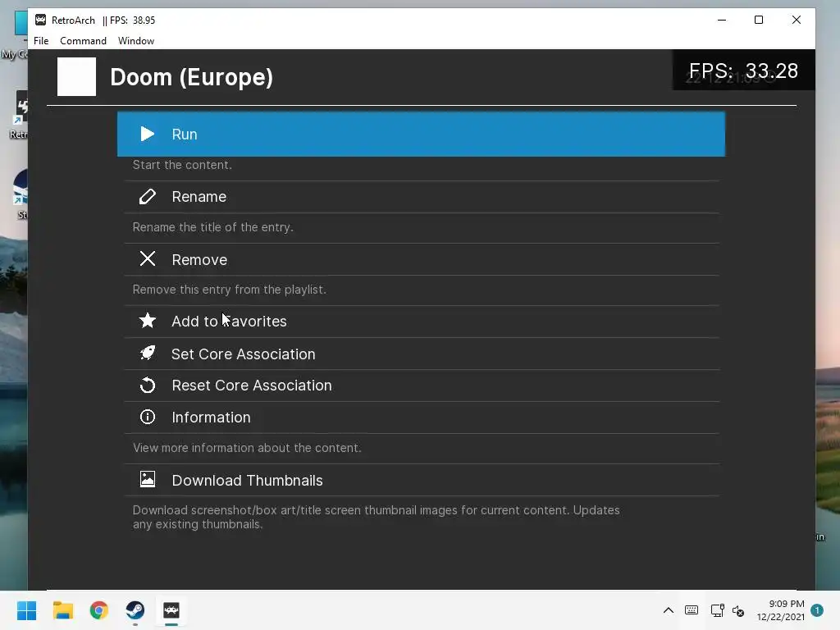This screenshot has width=840, height=630.
Task: Click the Run play triangle icon
Action: point(148,134)
